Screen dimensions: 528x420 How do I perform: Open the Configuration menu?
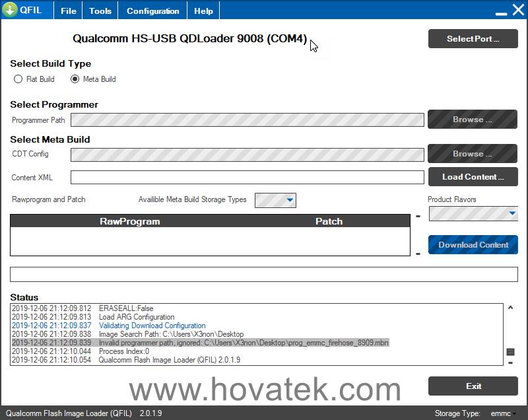click(x=152, y=11)
